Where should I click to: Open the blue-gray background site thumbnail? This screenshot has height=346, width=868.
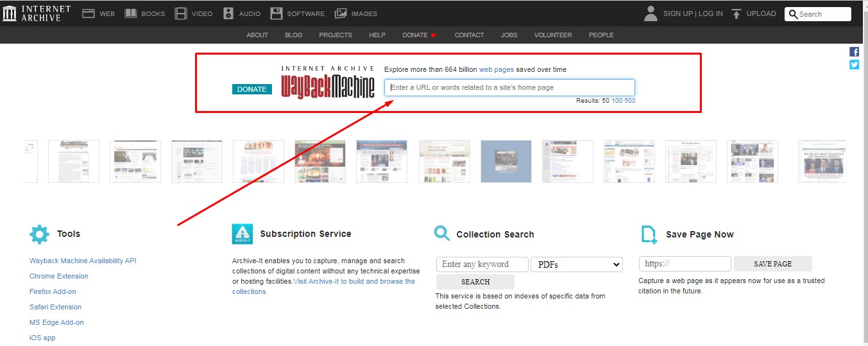tap(506, 161)
